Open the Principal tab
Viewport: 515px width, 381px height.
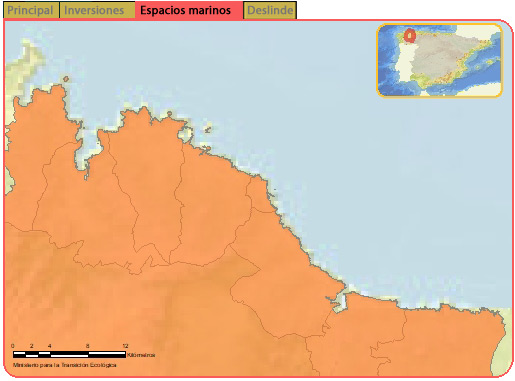[30, 10]
